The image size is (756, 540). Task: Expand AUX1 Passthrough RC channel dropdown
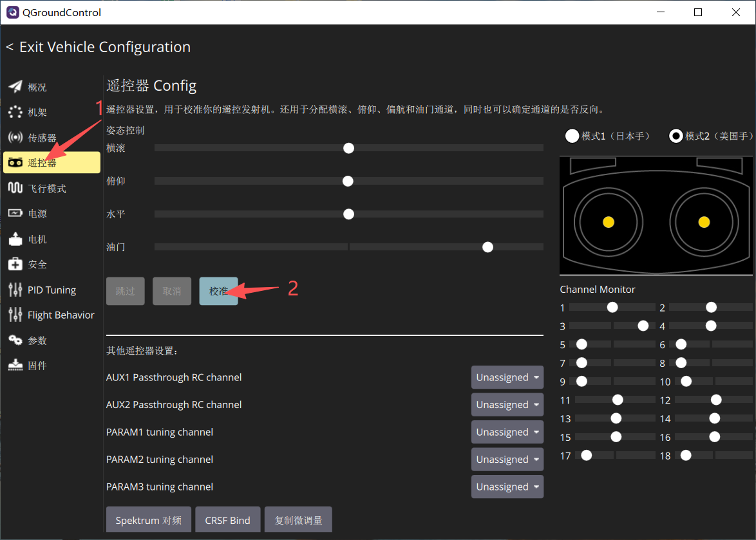[507, 377]
